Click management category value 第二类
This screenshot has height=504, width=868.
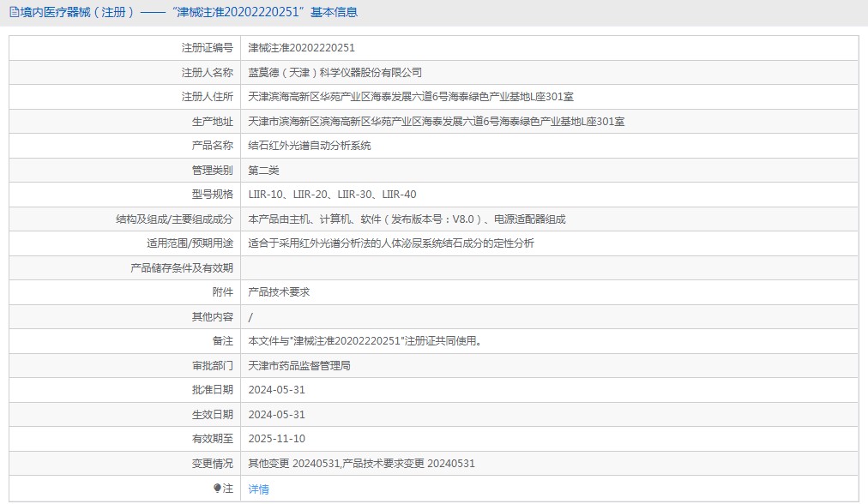click(263, 171)
